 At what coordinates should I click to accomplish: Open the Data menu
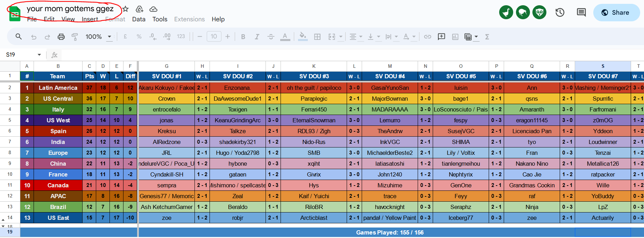point(139,19)
